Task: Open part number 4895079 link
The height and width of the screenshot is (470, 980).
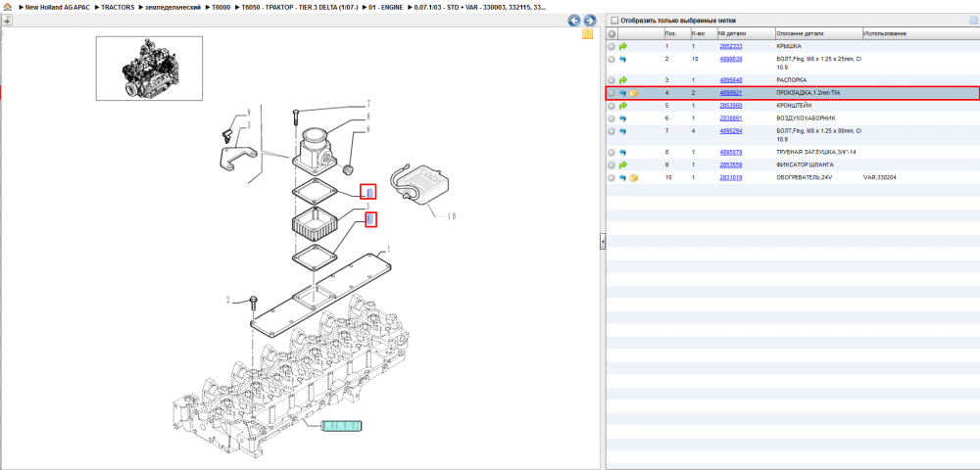Action: point(731,153)
